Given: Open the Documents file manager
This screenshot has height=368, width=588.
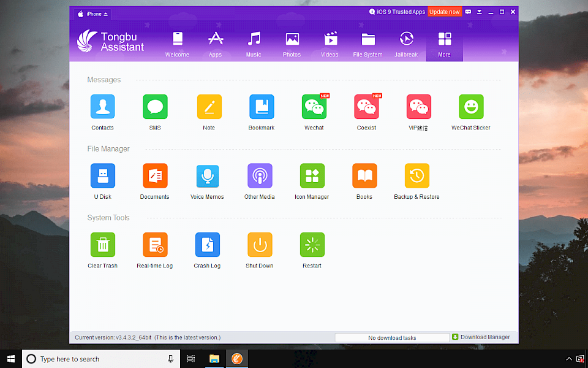Looking at the screenshot, I should pyautogui.click(x=155, y=176).
